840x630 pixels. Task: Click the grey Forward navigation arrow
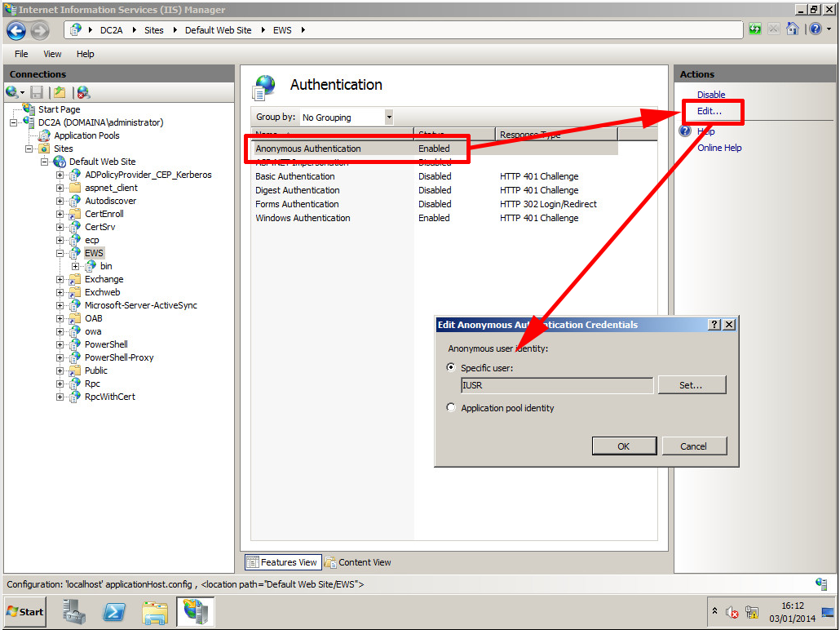tap(40, 30)
